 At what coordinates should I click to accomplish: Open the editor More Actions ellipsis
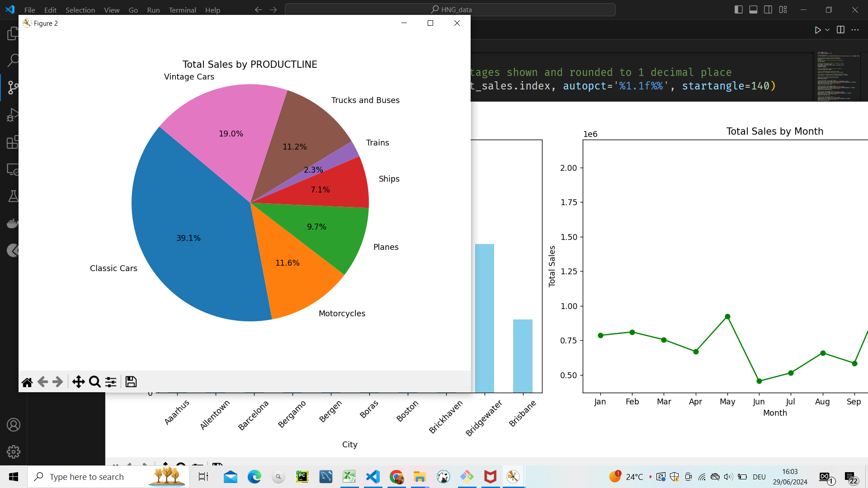855,30
